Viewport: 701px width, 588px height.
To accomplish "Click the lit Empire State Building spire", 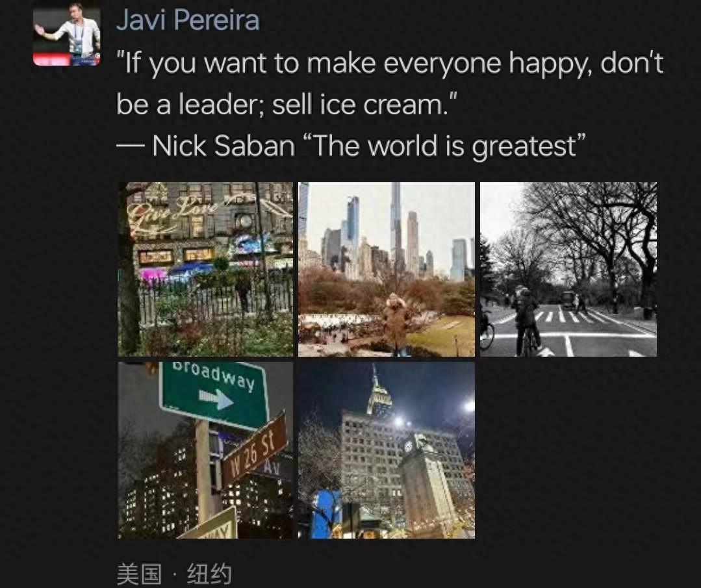I will point(378,391).
